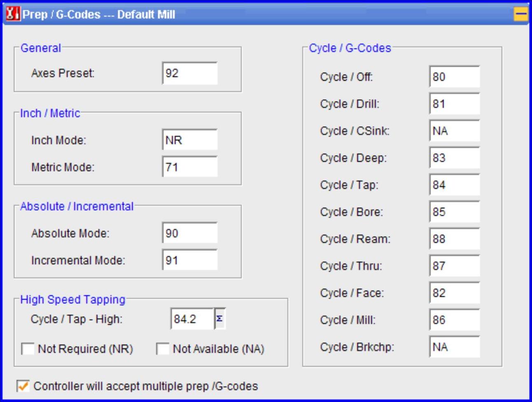Click the "Cycle / Thru:" label
Screen dimensions: 532x402
351,266
